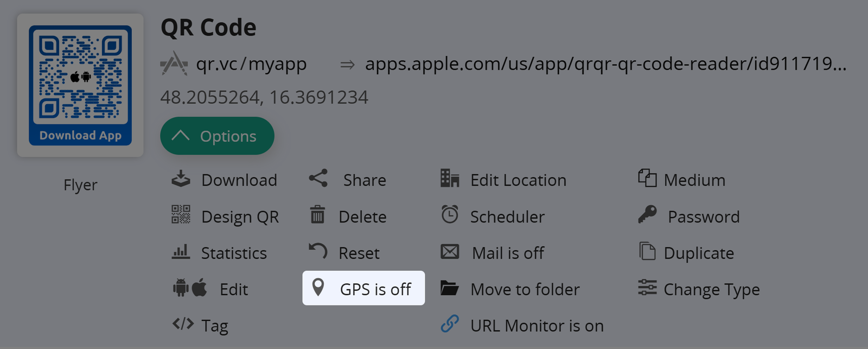Toggle the GPS is off setting

(x=363, y=289)
